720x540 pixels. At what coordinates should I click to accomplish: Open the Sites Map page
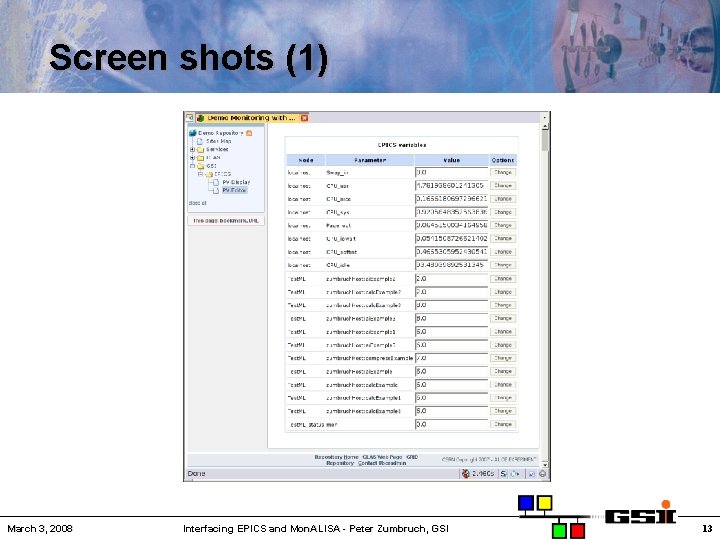point(219,141)
